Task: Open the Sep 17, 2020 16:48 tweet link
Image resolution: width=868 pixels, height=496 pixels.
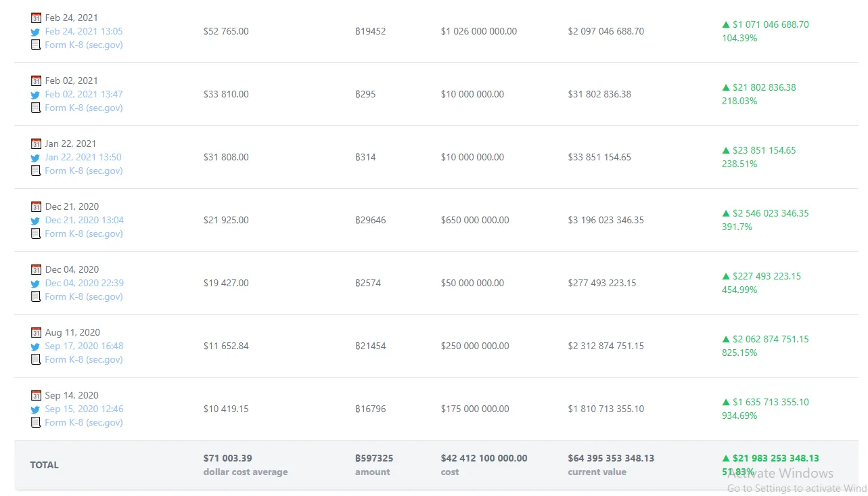Action: coord(84,346)
